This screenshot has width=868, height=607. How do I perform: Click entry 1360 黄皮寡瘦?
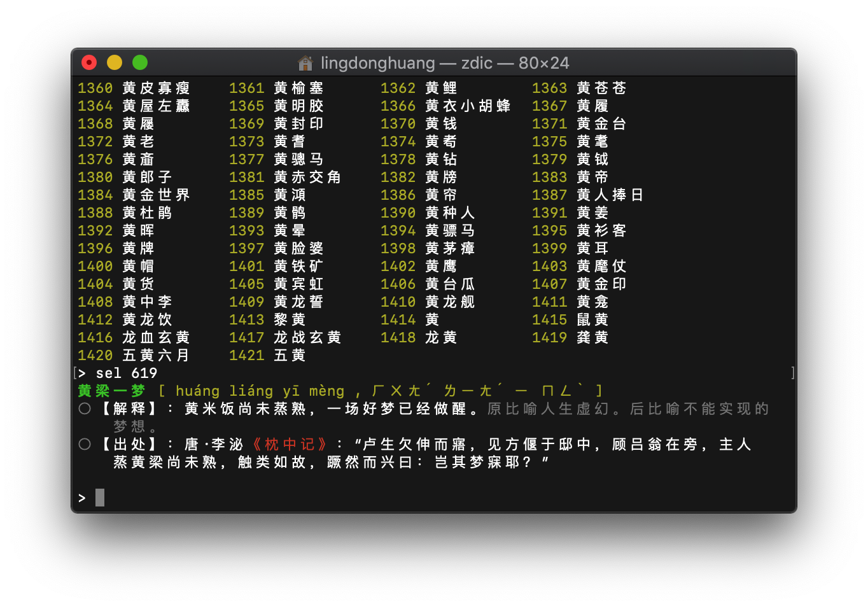click(x=134, y=88)
